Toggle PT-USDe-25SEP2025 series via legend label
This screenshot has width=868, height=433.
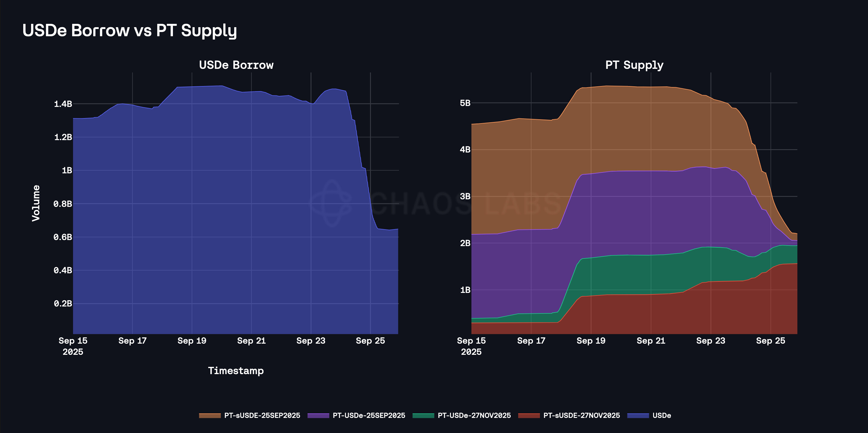(369, 415)
